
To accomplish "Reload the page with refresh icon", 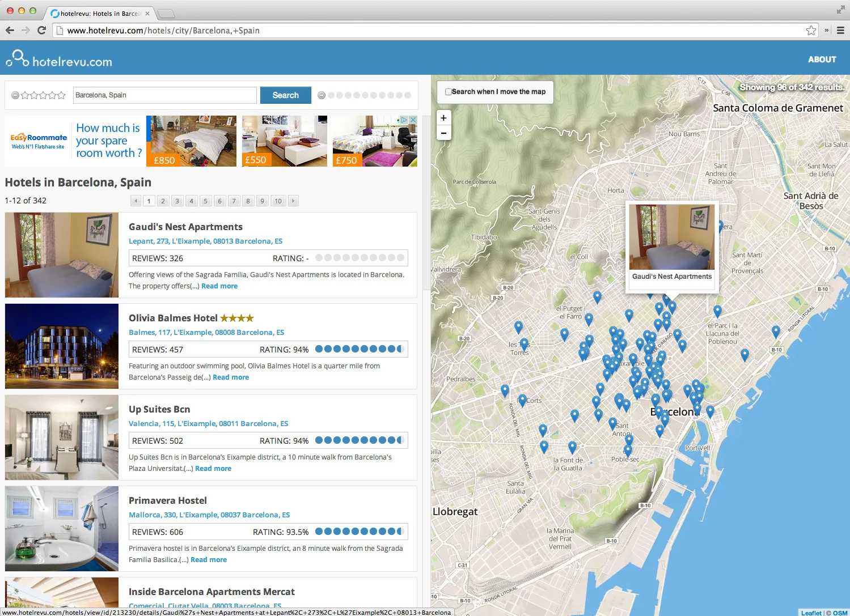I will point(41,30).
